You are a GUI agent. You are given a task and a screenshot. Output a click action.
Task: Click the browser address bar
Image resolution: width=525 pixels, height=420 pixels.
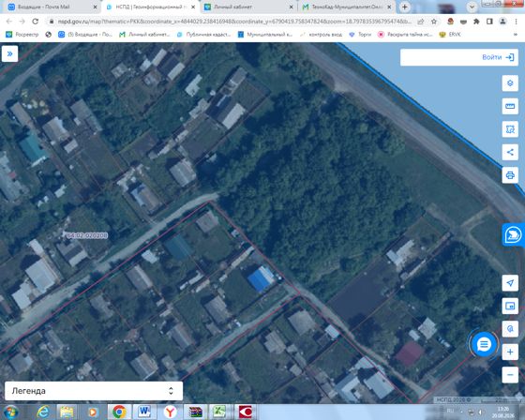234,22
